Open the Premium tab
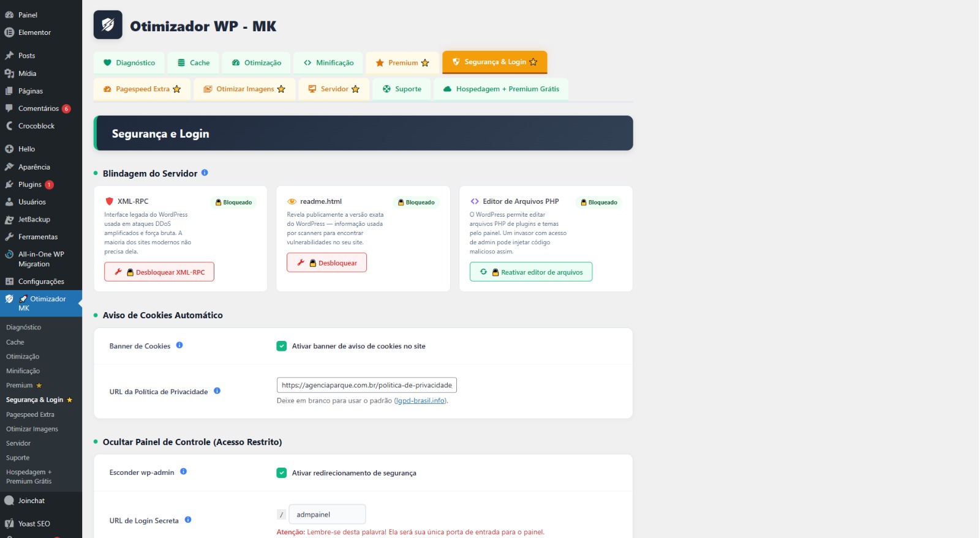 coord(402,62)
